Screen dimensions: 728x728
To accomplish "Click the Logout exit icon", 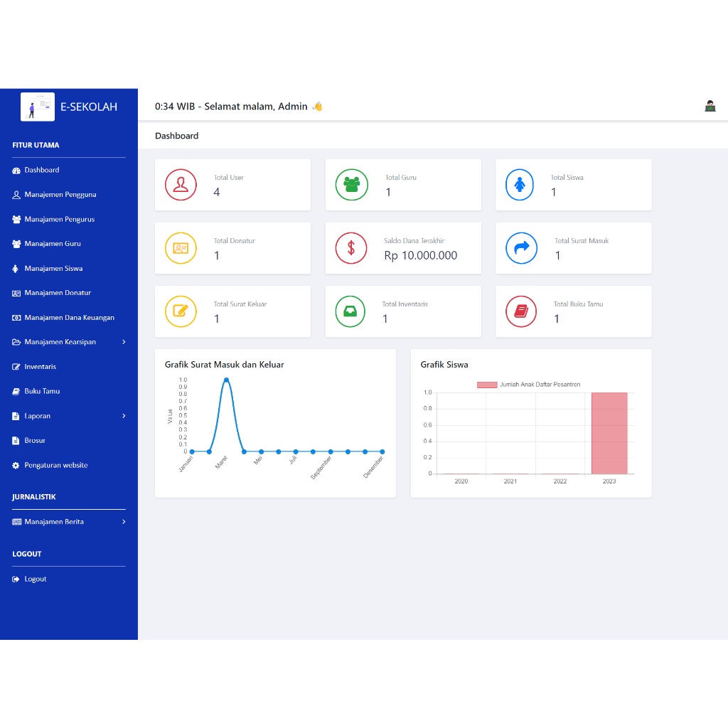I will pos(16,579).
